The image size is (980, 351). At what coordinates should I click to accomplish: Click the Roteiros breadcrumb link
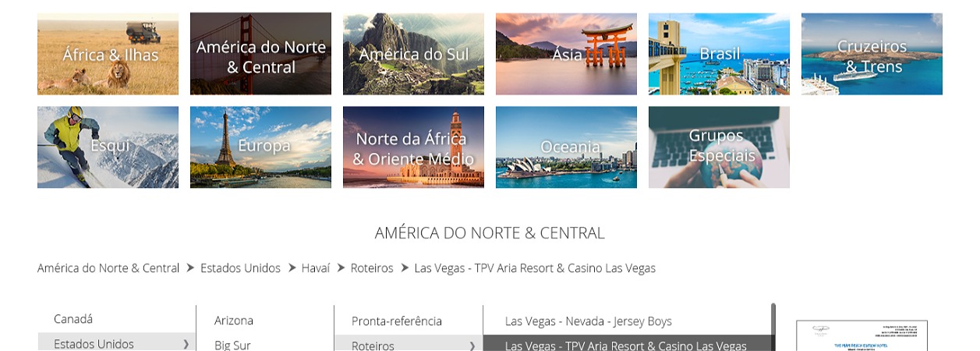click(x=372, y=268)
